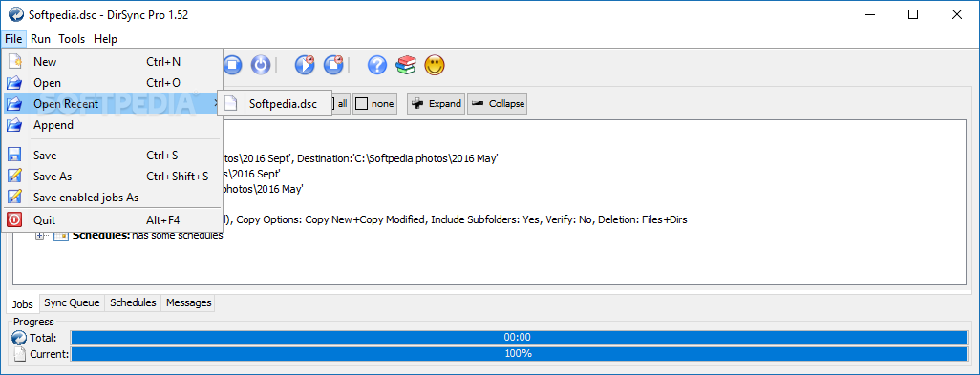980x375 pixels.
Task: Click the yellow smiley face icon
Action: tap(435, 64)
